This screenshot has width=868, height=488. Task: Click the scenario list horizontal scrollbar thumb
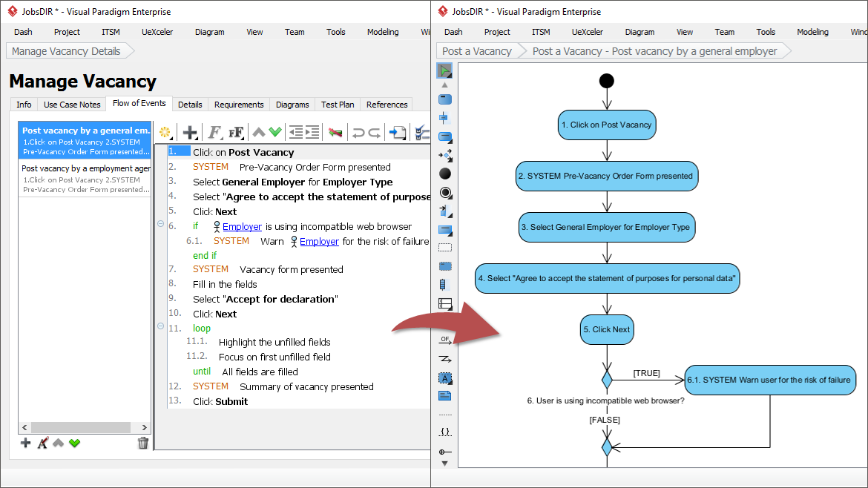pyautogui.click(x=81, y=427)
